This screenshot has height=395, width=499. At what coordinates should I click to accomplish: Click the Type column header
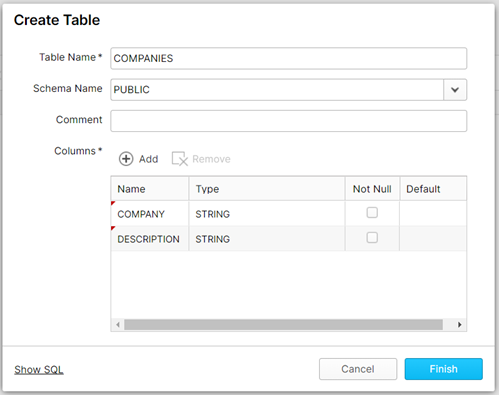(x=267, y=189)
